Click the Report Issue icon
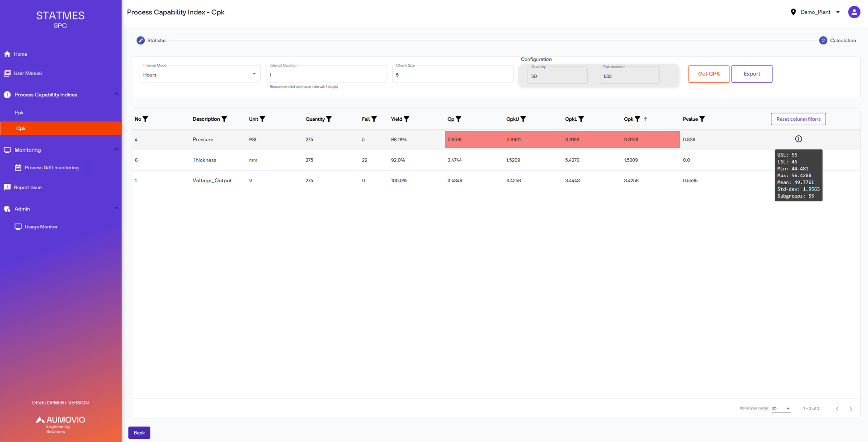Viewport: 868px width, 442px height. point(7,187)
